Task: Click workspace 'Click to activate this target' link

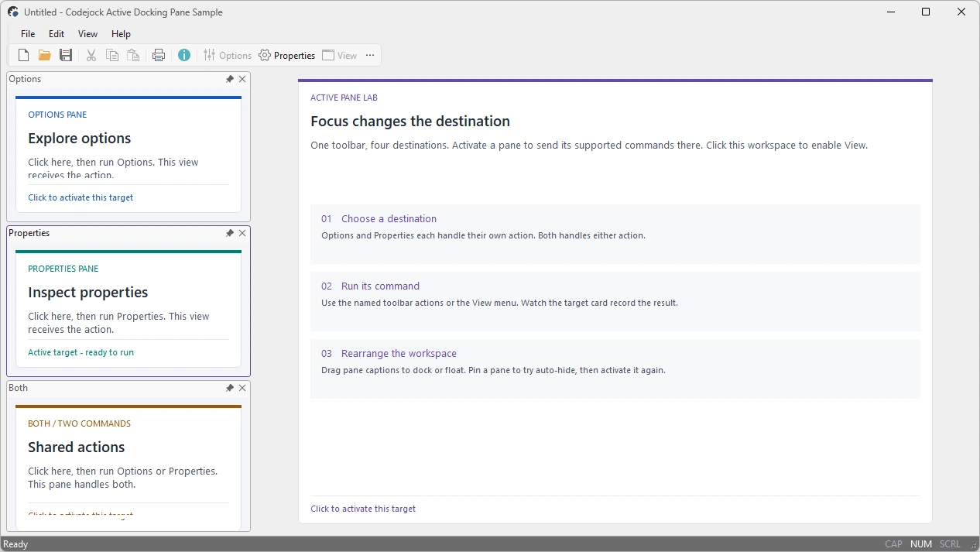Action: 363,509
